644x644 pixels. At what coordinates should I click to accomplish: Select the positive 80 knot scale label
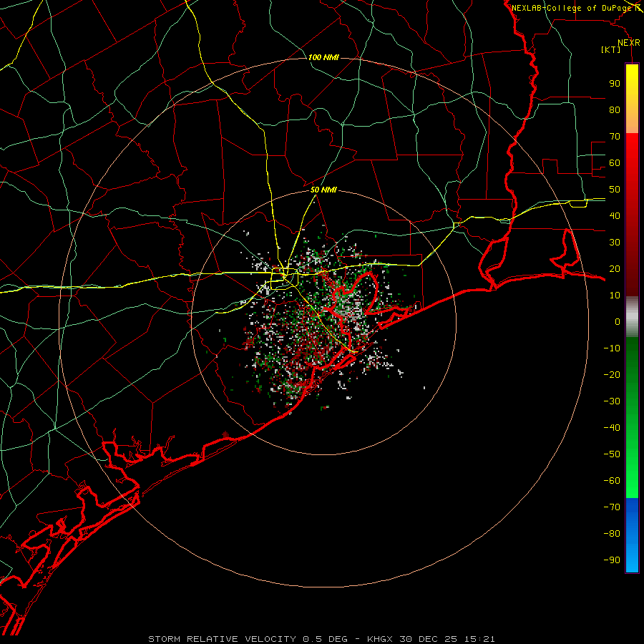pos(615,109)
